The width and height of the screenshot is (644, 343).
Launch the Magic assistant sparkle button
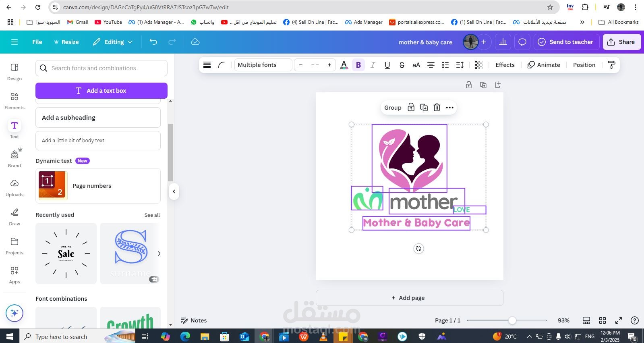[x=14, y=313]
